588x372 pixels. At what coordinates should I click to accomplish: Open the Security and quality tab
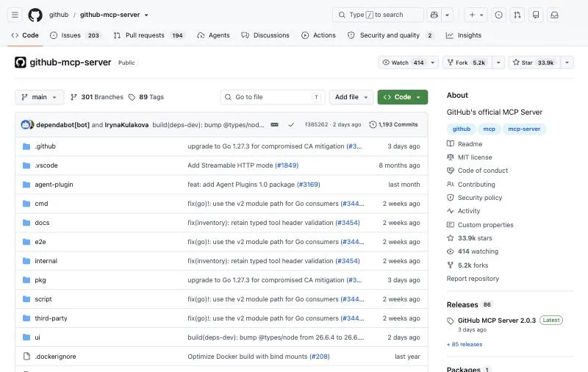pos(391,35)
